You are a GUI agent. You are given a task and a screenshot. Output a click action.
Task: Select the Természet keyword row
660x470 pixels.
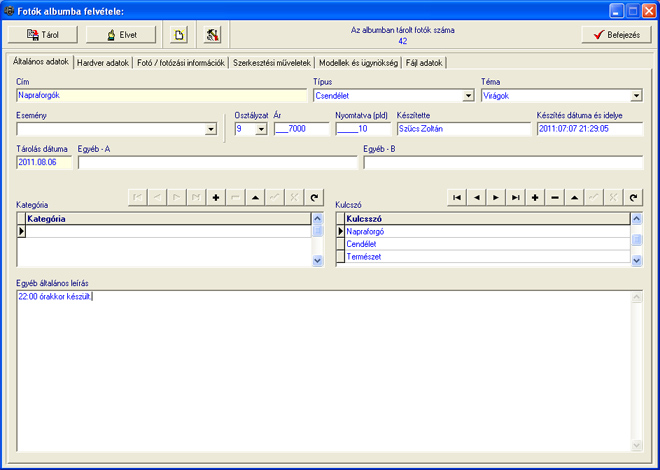coord(487,257)
